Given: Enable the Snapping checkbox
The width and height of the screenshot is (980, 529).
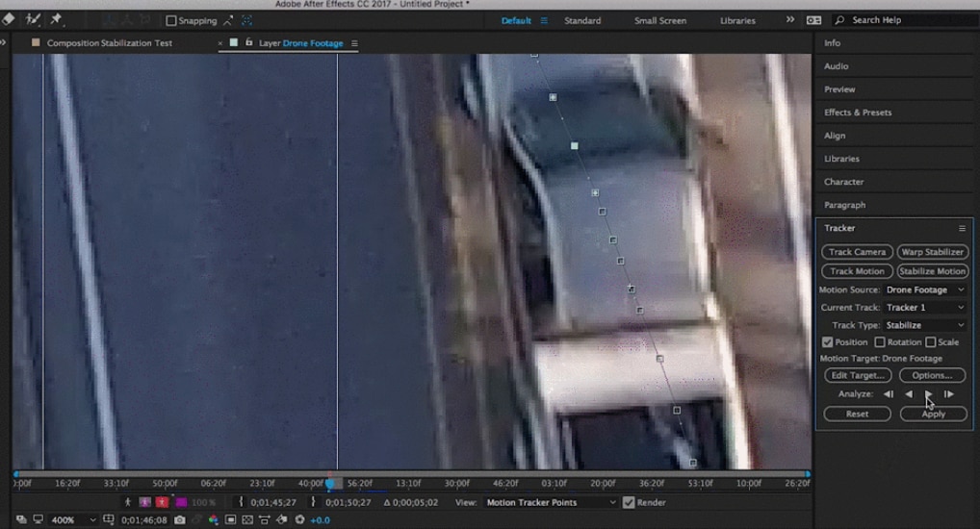Looking at the screenshot, I should pos(170,20).
